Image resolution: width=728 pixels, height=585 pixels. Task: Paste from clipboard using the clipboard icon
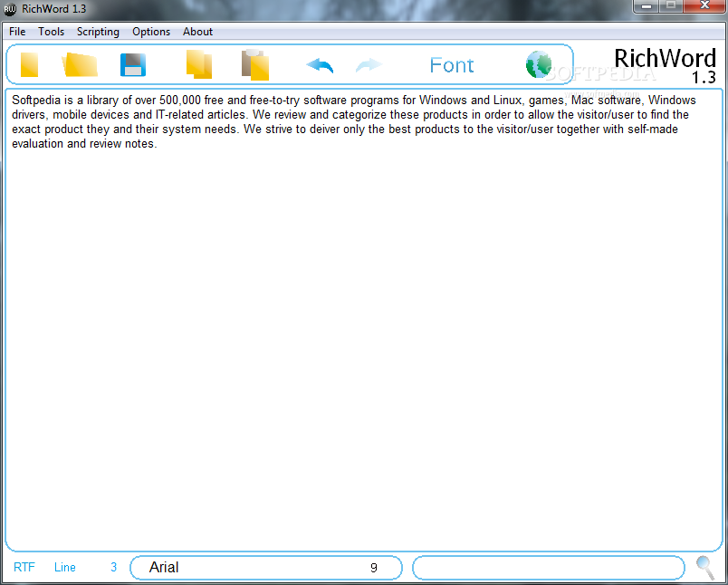tap(255, 64)
